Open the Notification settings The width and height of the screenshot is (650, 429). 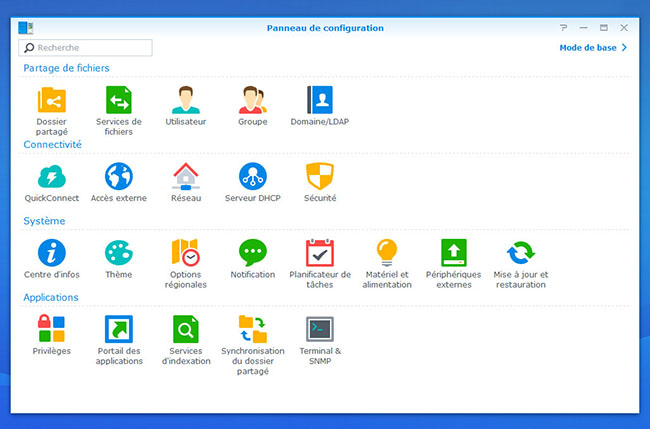tap(252, 253)
